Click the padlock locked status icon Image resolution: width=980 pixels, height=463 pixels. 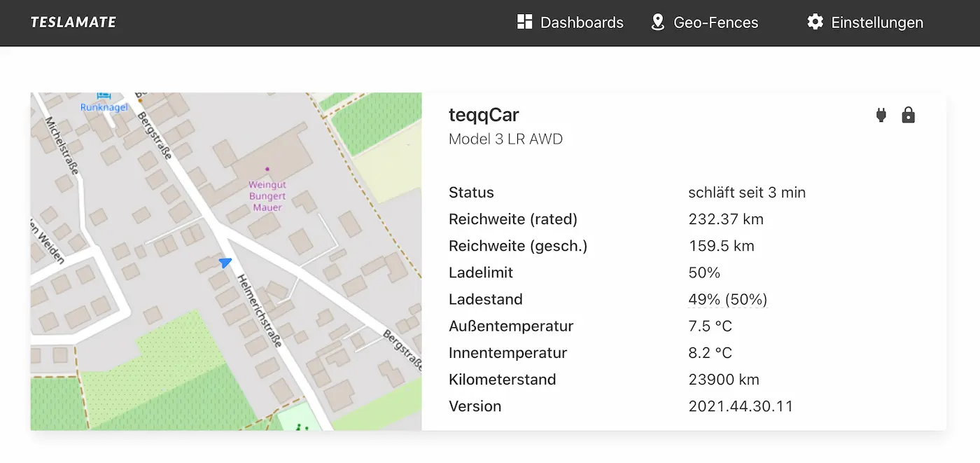point(908,115)
